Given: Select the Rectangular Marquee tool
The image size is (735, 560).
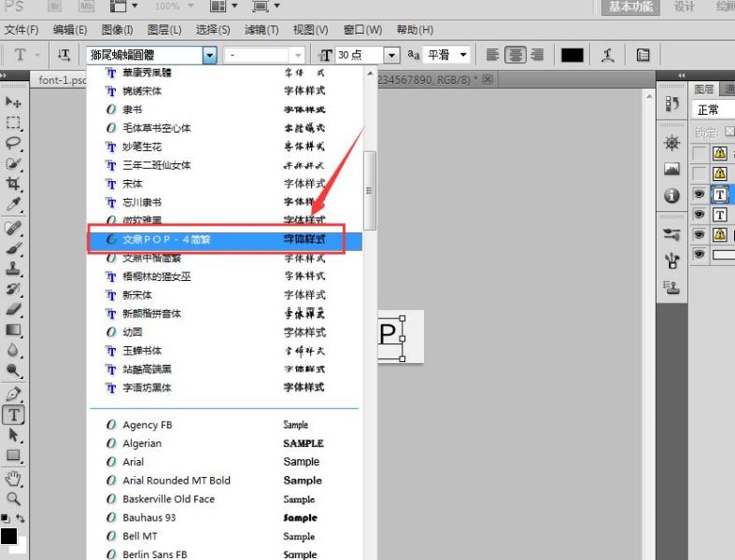Looking at the screenshot, I should click(13, 123).
